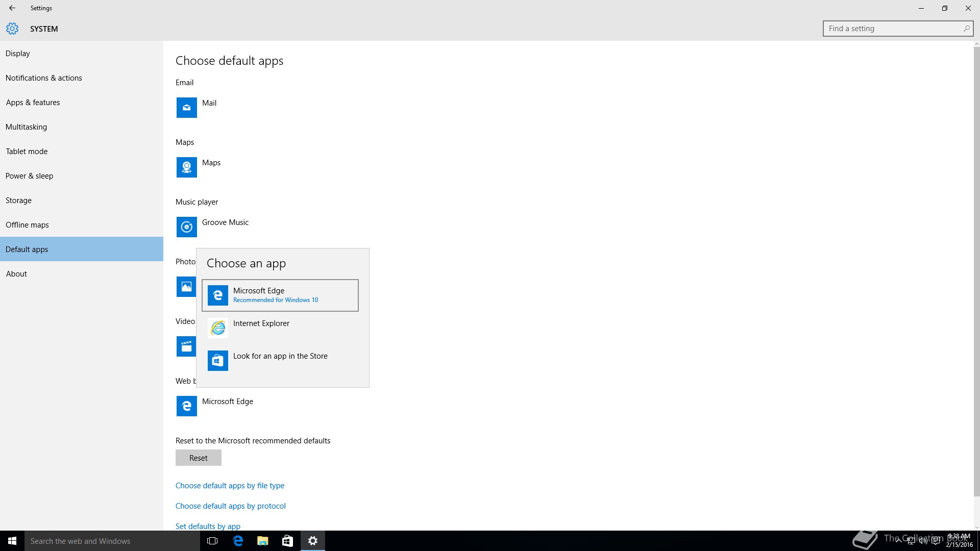Click the Groove Music default app label
Image resolution: width=980 pixels, height=551 pixels.
tap(225, 222)
